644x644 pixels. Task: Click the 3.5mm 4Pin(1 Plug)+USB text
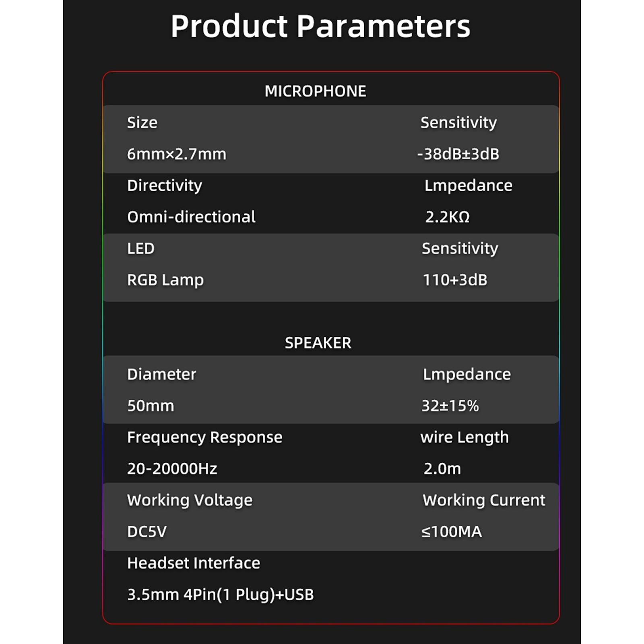pos(220,594)
